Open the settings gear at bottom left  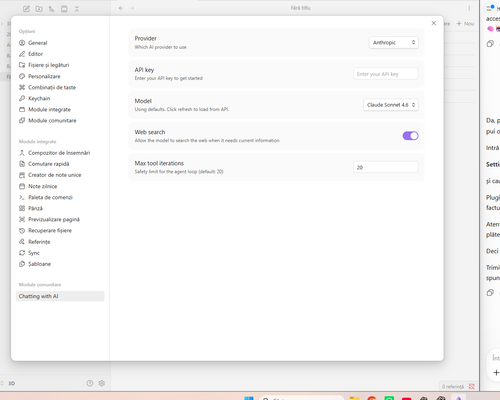pos(102,383)
